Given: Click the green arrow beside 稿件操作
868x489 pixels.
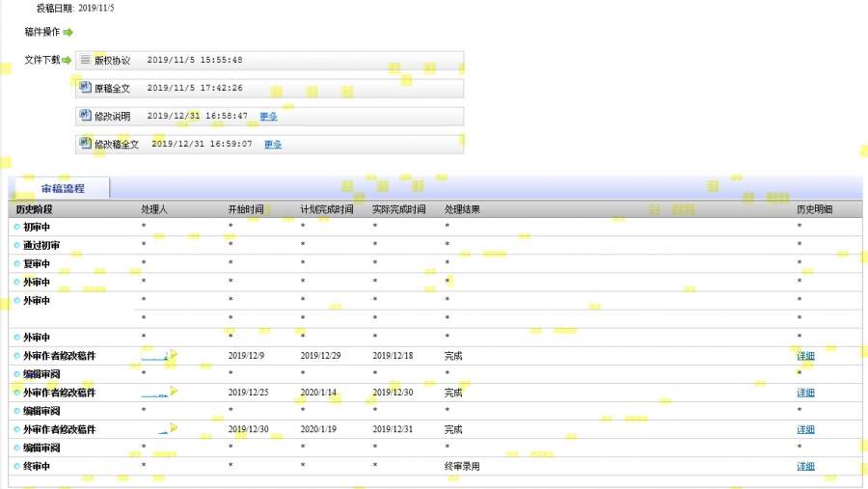Looking at the screenshot, I should (68, 33).
